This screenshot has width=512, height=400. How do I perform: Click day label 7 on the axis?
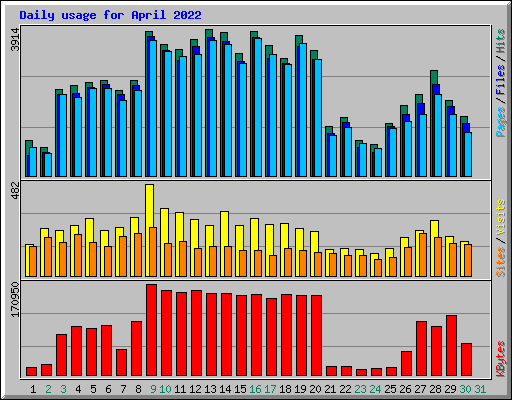point(123,389)
